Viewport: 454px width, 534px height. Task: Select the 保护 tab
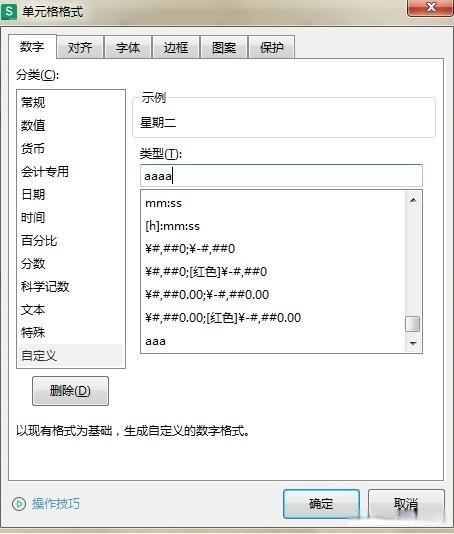click(x=272, y=47)
